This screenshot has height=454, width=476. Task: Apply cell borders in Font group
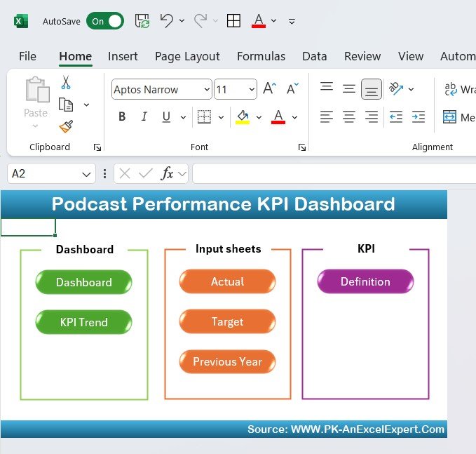click(204, 116)
